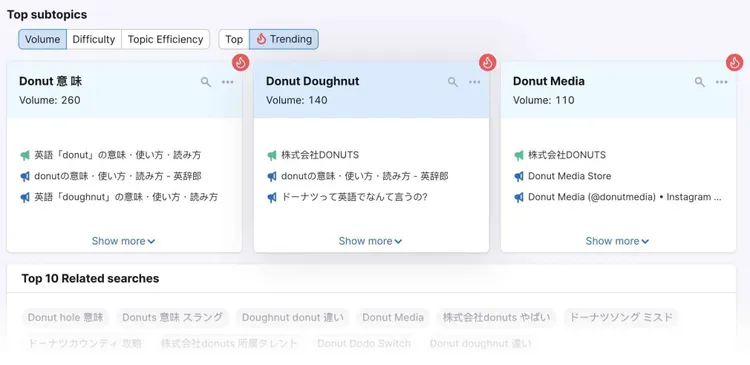Open headline 英語「doughnut」の意味・使い方・読み方

(x=126, y=197)
